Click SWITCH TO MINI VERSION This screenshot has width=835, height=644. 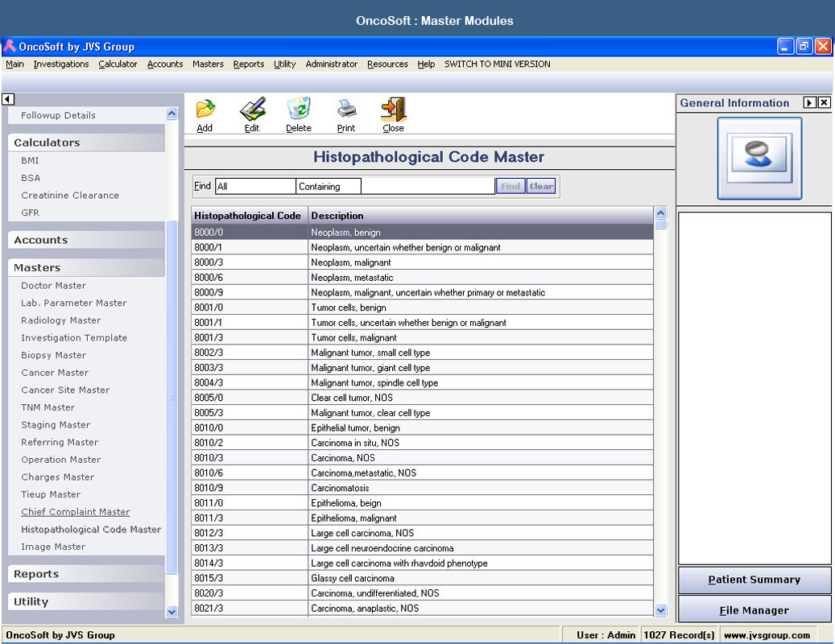point(498,64)
